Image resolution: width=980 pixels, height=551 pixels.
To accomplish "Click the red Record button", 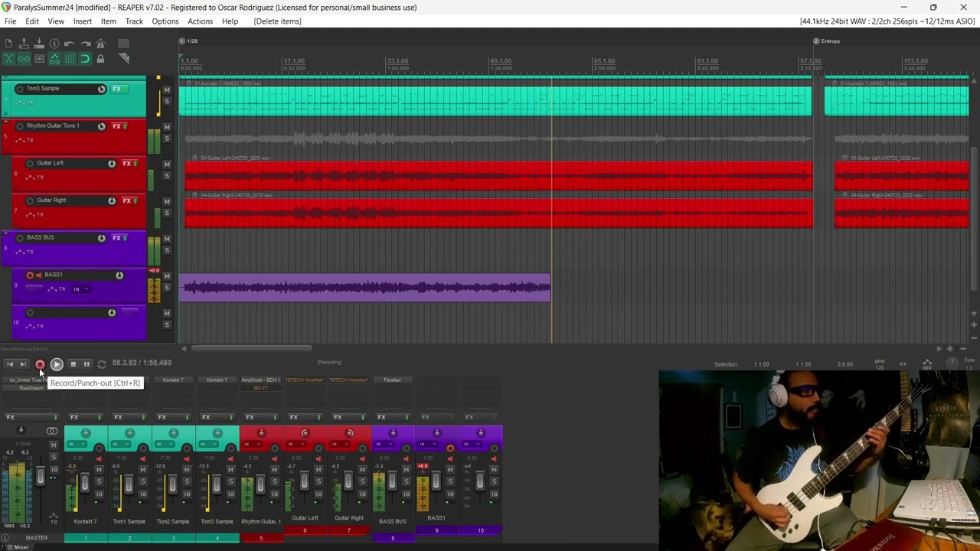I will [x=40, y=364].
